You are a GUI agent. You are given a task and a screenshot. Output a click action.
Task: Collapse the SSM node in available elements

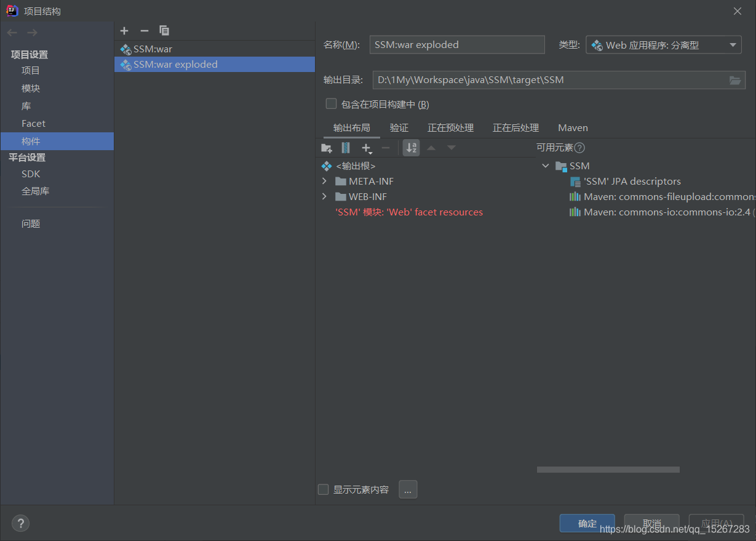(x=546, y=166)
